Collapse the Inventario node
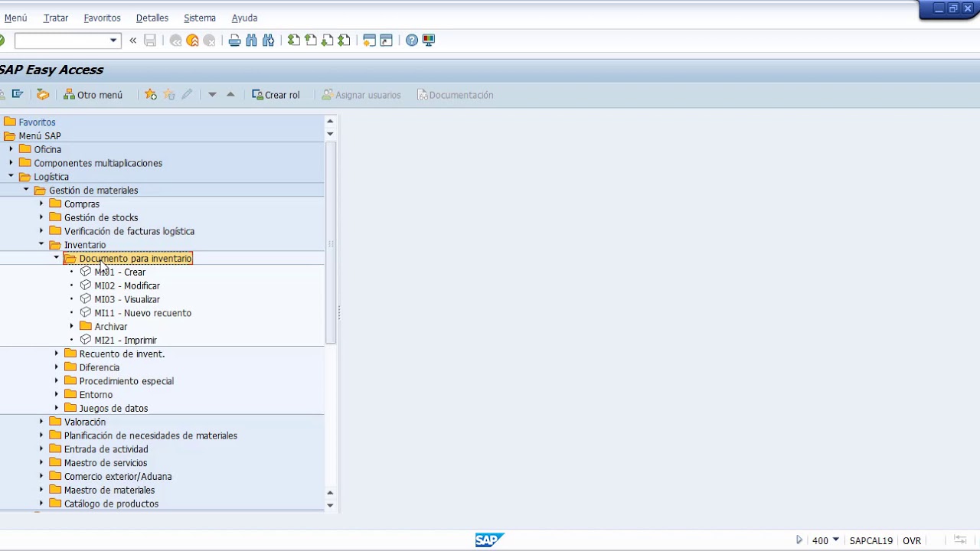 click(41, 245)
